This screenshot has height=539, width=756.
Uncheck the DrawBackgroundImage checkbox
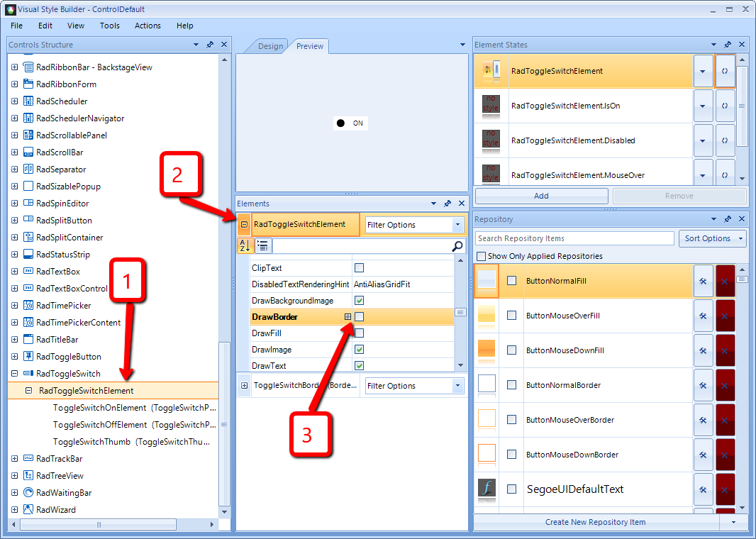point(359,301)
